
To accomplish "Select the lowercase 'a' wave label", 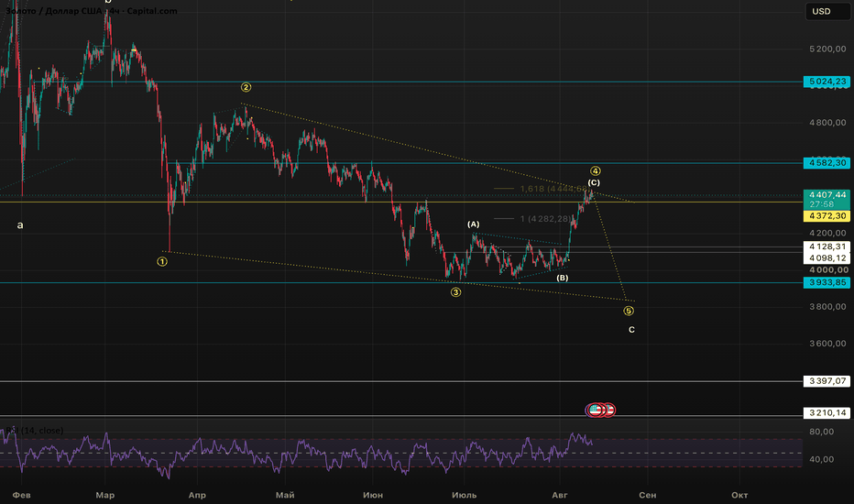I will point(20,225).
